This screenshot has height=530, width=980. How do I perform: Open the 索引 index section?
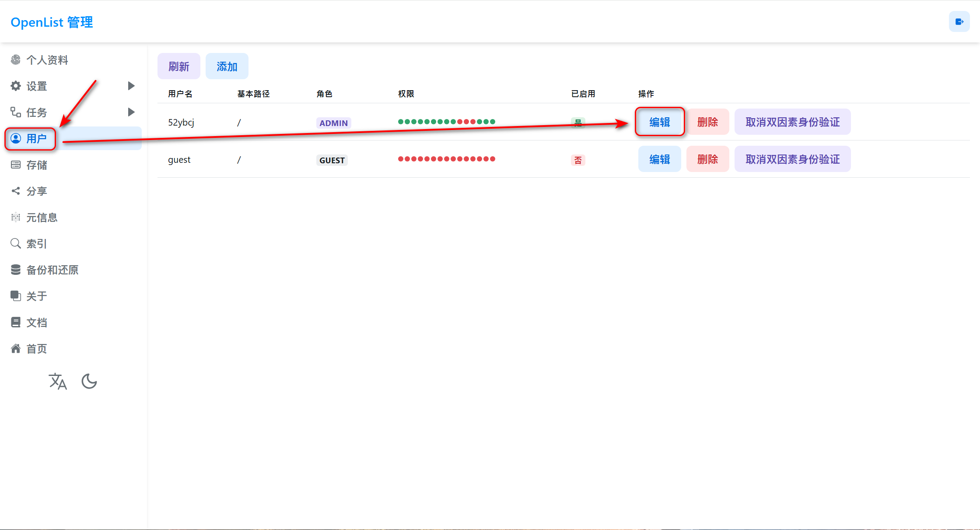[x=37, y=243]
